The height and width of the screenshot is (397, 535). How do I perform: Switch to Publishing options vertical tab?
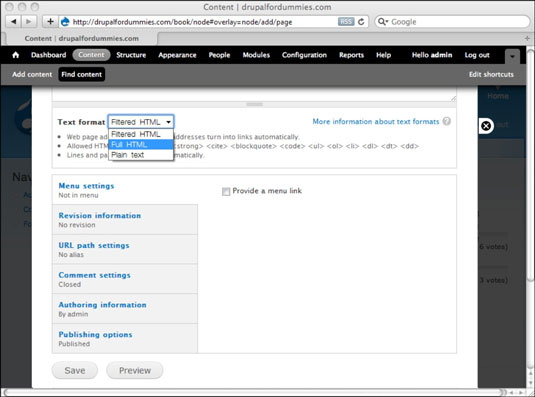pyautogui.click(x=125, y=339)
